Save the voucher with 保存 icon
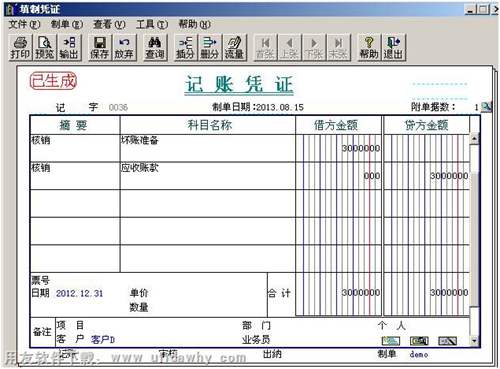 click(x=99, y=48)
